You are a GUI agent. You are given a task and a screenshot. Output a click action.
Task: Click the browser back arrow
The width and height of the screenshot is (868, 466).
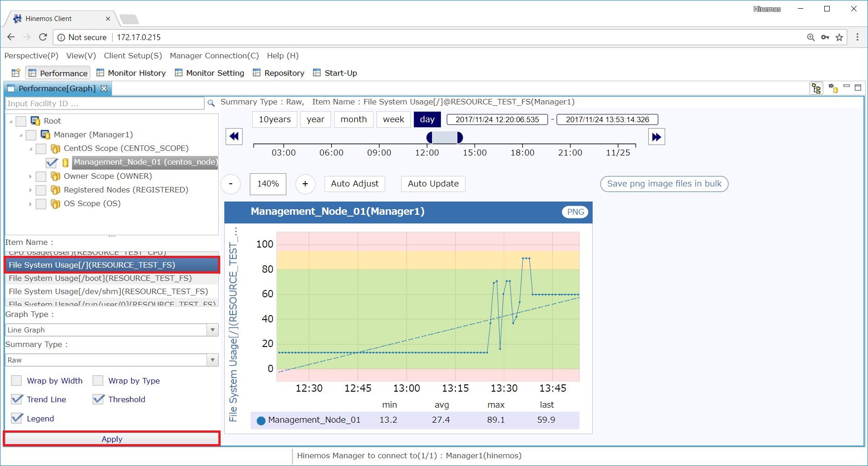(x=11, y=37)
